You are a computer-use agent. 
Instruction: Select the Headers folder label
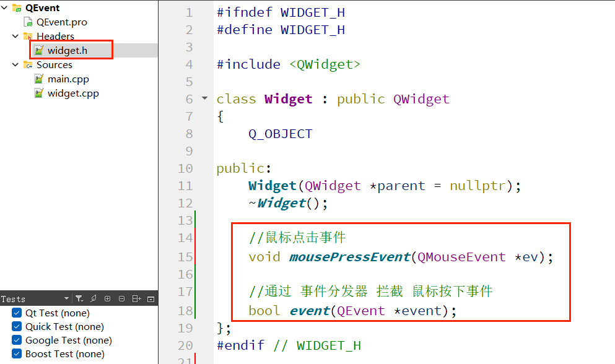coord(55,36)
